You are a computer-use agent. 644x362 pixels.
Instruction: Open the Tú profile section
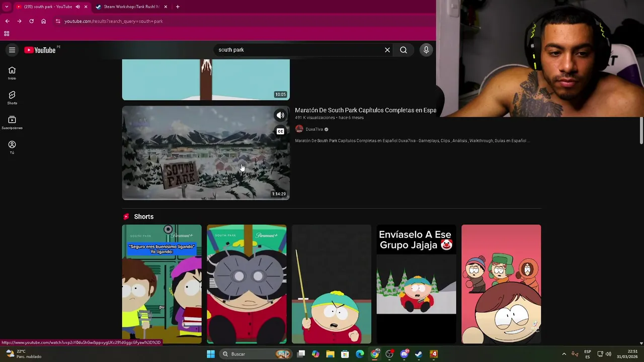12,147
